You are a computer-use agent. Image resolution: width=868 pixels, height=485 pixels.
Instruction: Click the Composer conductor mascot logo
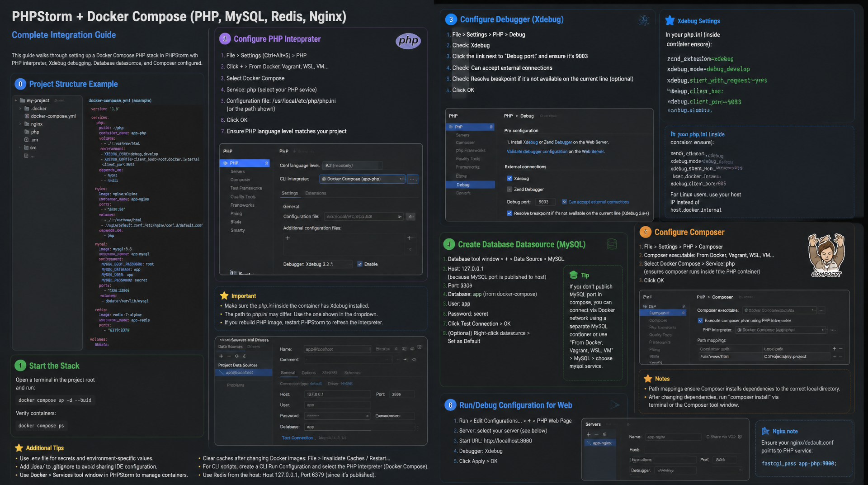tap(826, 255)
